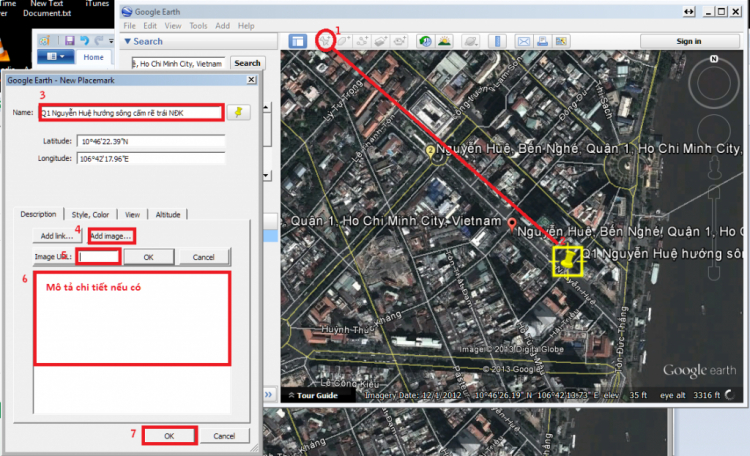Click the Add Polygon toolbar icon
This screenshot has width=750, height=456.
[x=344, y=41]
